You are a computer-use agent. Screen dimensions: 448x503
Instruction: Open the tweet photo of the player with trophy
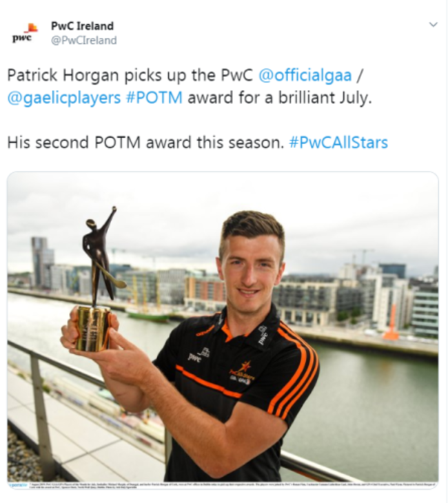point(223,329)
